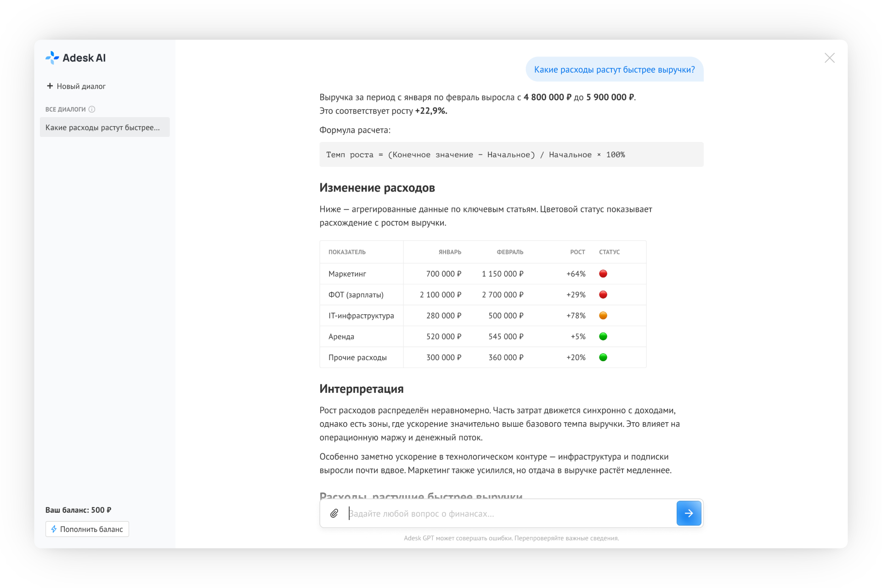Screen dimensions: 882x588
Task: Click the green status dot for Аренда
Action: coord(603,336)
